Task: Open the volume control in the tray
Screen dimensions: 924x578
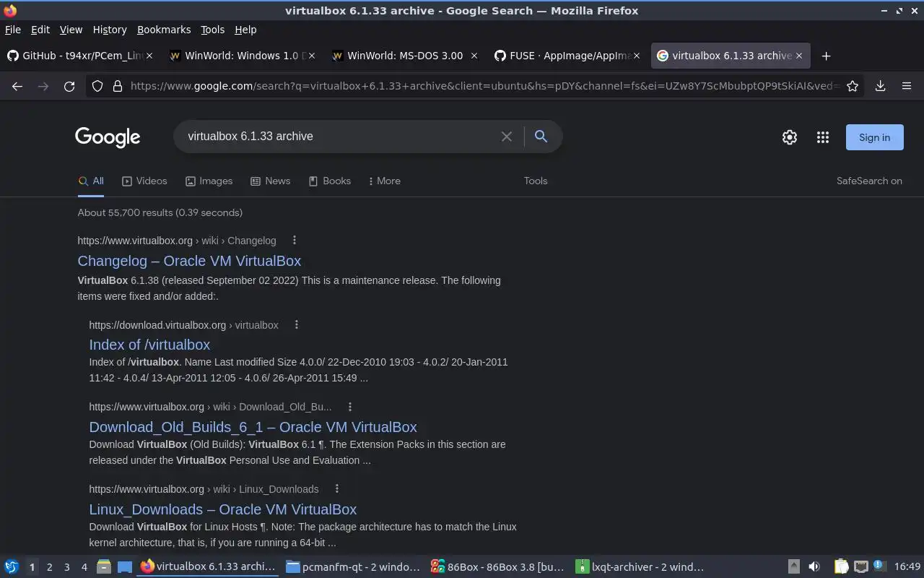Action: 814,567
